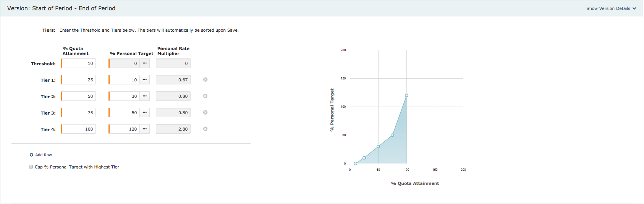Image resolution: width=644 pixels, height=204 pixels.
Task: Click the remove icon for Tier 3
Action: click(205, 113)
